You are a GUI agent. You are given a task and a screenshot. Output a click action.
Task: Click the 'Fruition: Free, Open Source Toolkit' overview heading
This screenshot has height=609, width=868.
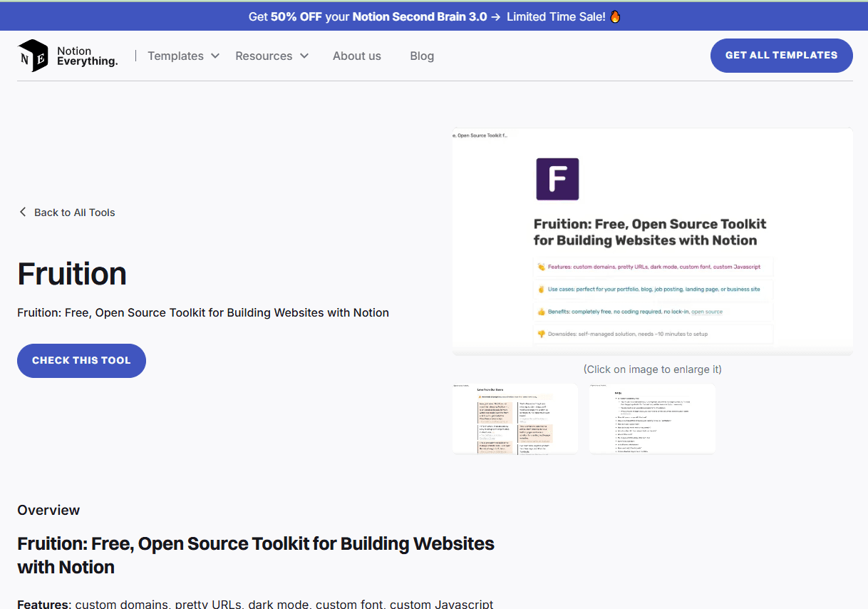click(256, 555)
